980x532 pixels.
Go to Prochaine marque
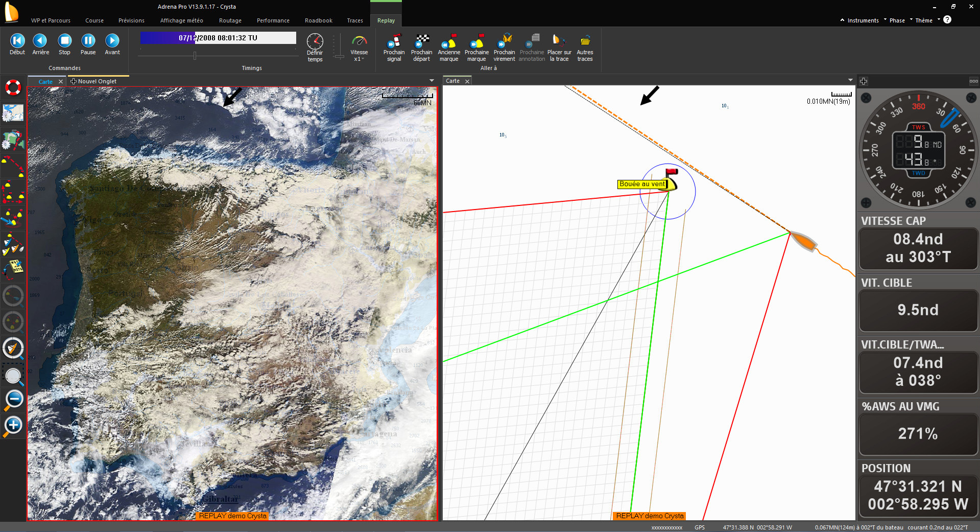click(x=476, y=48)
